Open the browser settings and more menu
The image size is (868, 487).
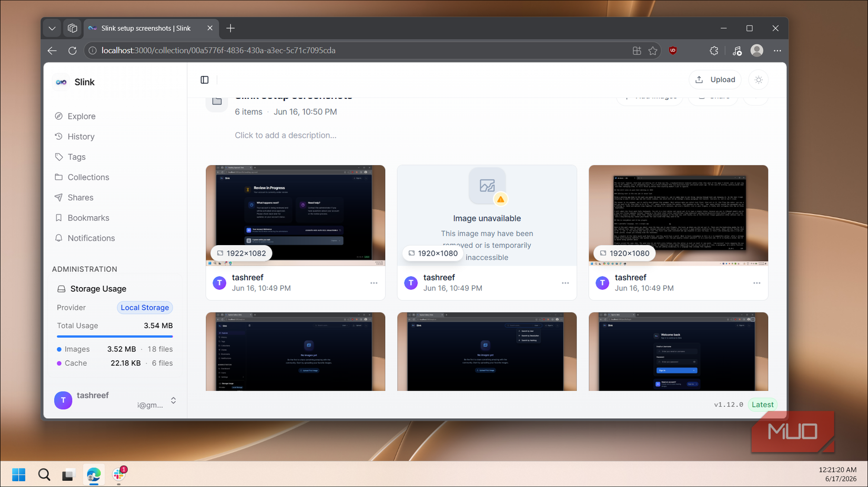pos(777,50)
